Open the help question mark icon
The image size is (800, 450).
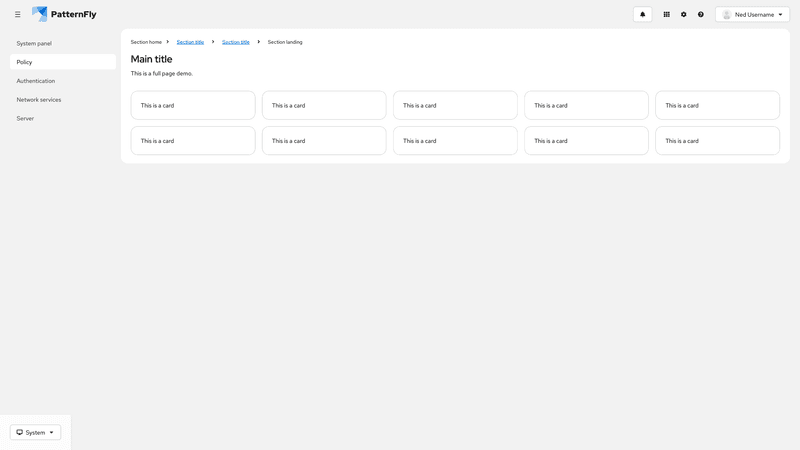click(x=701, y=14)
